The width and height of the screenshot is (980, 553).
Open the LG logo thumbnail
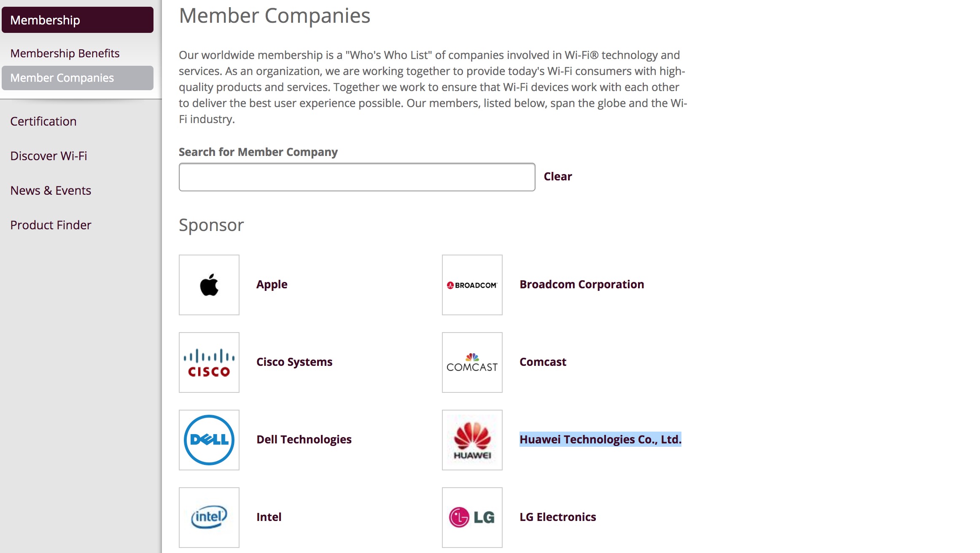[x=472, y=518]
